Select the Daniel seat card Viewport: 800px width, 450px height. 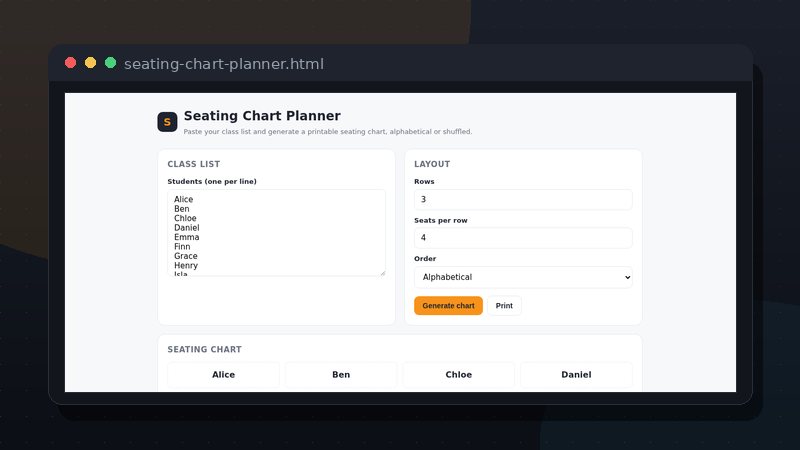coord(577,374)
